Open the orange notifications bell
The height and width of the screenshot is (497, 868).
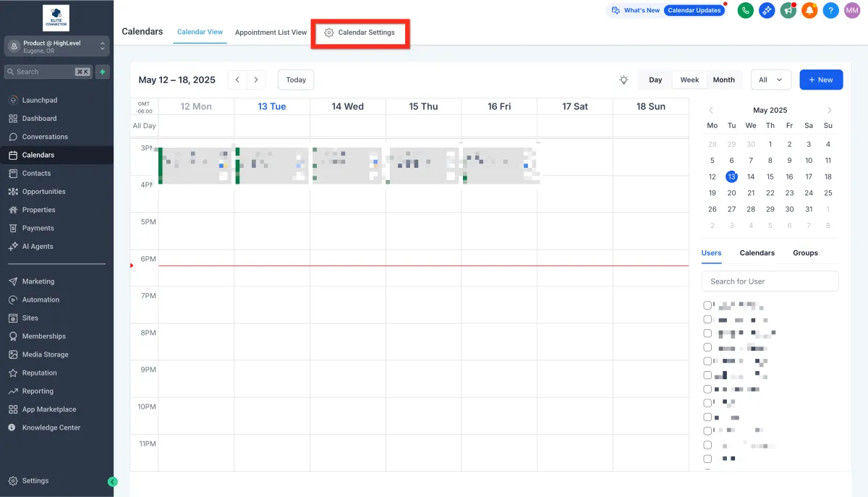coord(809,11)
